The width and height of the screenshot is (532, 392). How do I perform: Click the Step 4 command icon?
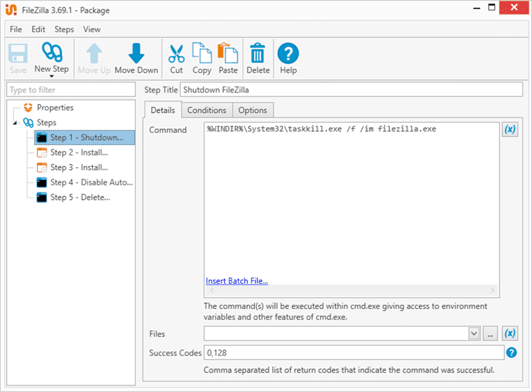42,183
